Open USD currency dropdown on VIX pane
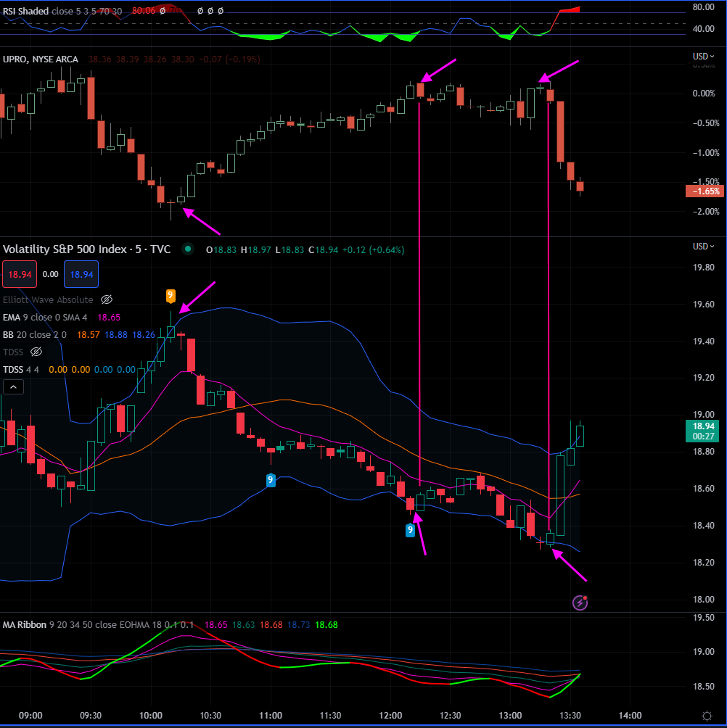Viewport: 727px width, 728px height. tap(704, 247)
